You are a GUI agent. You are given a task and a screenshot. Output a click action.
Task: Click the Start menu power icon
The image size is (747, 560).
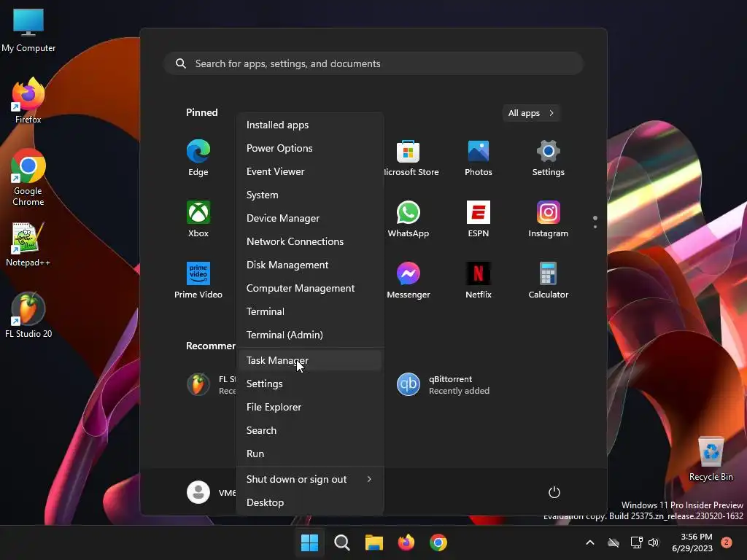[x=554, y=492]
